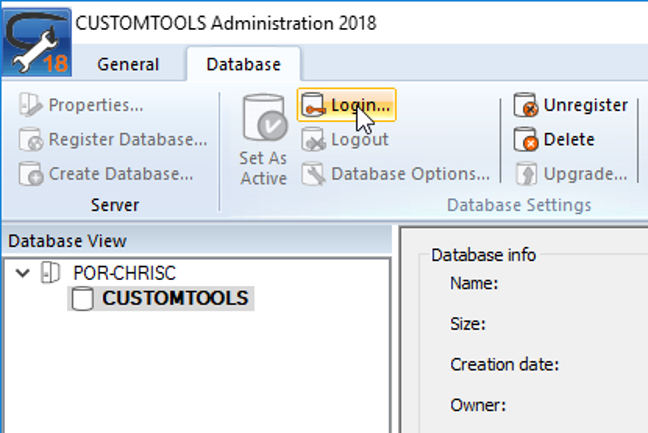Click the Database Settings group label
648x433 pixels.
coord(519,205)
